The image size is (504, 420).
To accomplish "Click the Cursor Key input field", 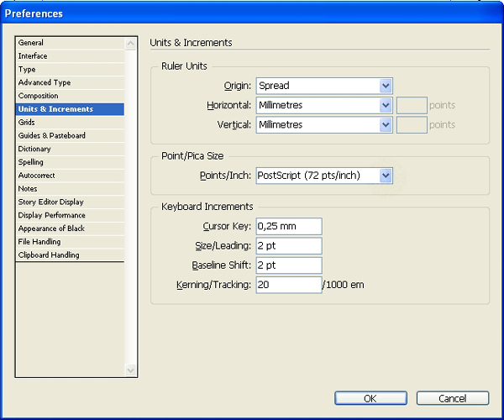I will 289,227.
